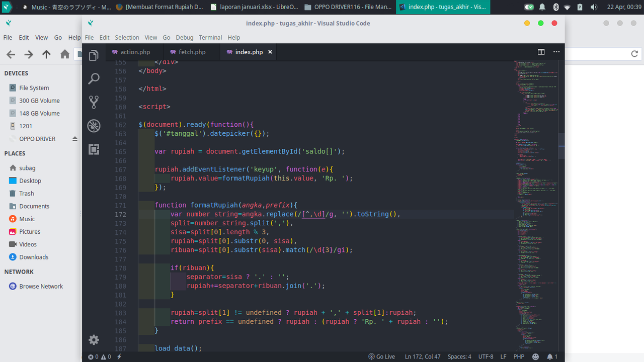Image resolution: width=644 pixels, height=362 pixels.
Task: Open File System in file manager sidebar
Action: click(34, 87)
